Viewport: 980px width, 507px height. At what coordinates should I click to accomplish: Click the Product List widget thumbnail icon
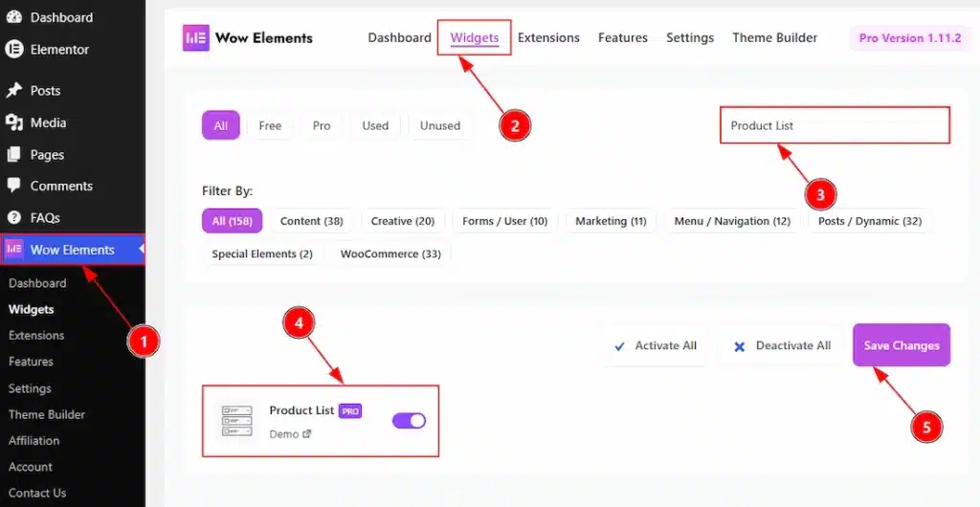point(237,421)
